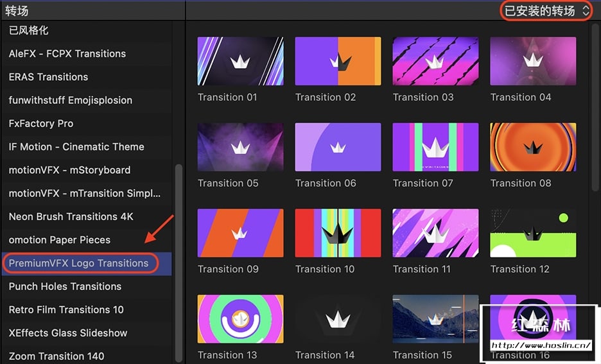Click the Transition 14 label
The image size is (601, 364).
[x=325, y=355]
